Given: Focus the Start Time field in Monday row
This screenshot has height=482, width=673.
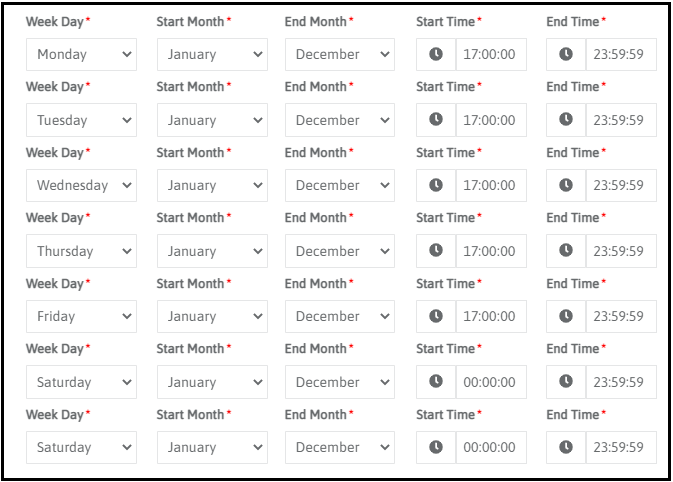Looking at the screenshot, I should click(490, 54).
